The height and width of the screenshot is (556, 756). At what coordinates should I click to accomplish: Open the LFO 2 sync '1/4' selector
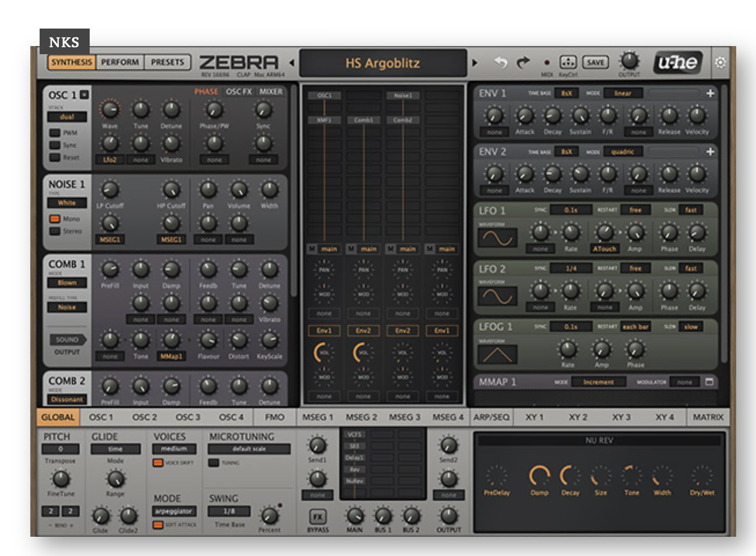click(571, 268)
